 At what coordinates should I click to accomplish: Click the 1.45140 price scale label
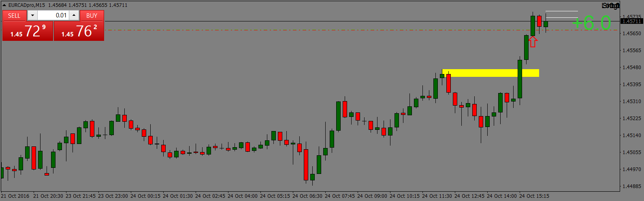click(632, 135)
